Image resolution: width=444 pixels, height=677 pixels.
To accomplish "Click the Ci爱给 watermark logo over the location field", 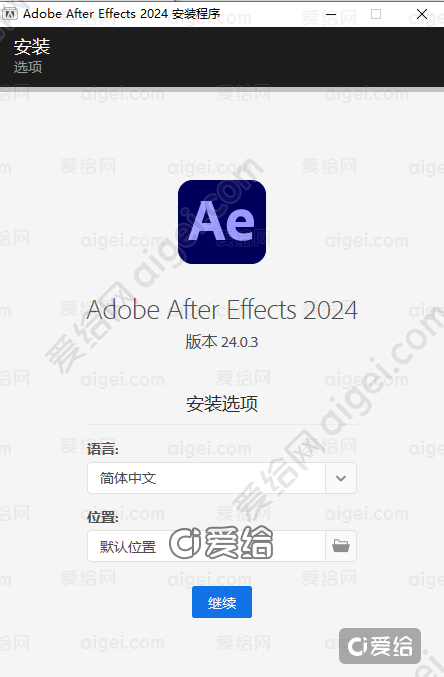I will [221, 543].
